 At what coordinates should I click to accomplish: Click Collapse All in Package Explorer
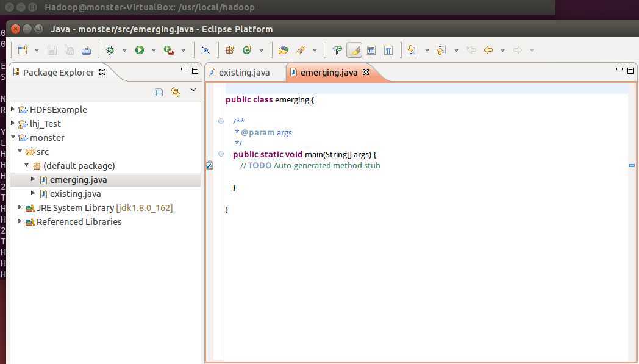click(x=159, y=92)
